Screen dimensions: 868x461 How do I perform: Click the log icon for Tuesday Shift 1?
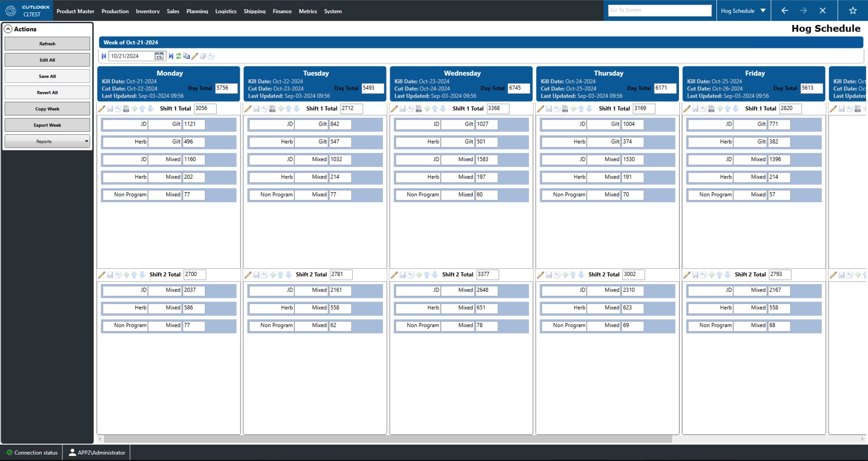pos(272,109)
